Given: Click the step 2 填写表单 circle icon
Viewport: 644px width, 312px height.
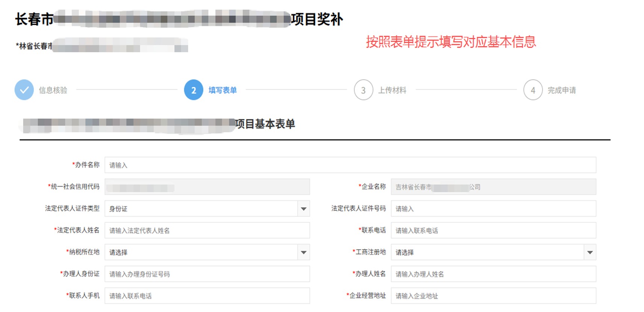Looking at the screenshot, I should click(x=194, y=90).
